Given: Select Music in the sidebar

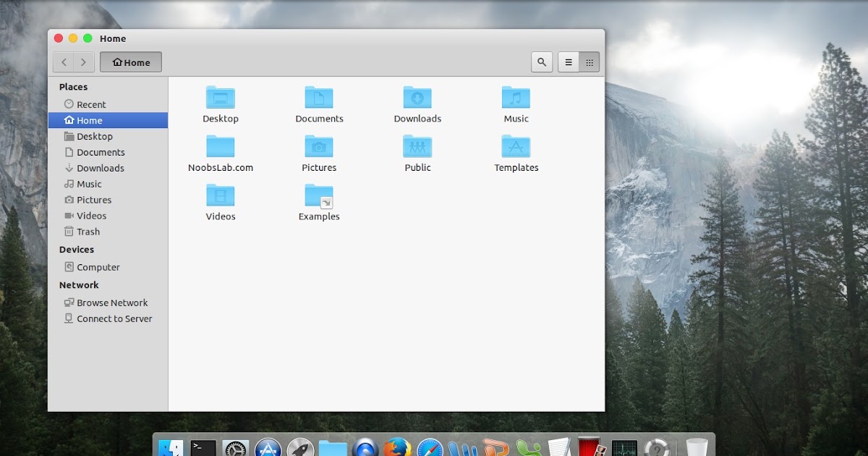Looking at the screenshot, I should pyautogui.click(x=108, y=184).
